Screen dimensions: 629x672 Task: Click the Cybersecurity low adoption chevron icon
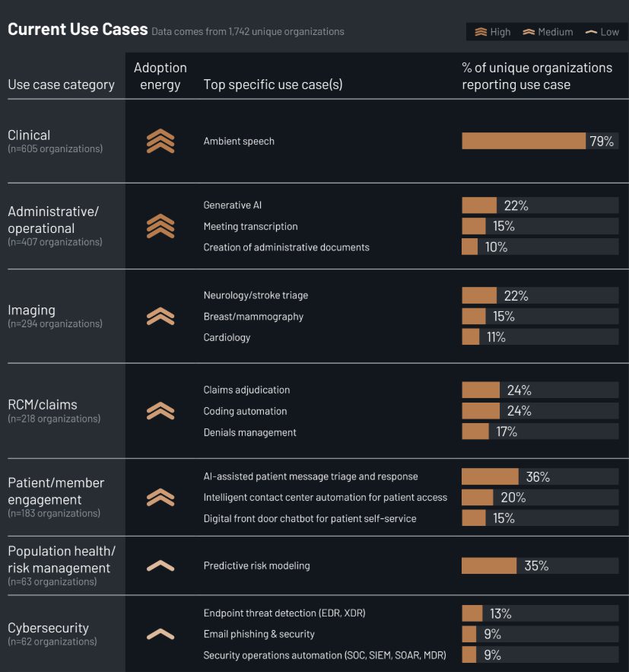(x=160, y=634)
